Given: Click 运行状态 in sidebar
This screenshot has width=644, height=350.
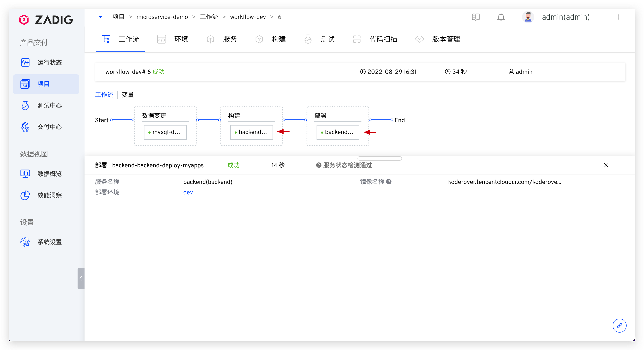Looking at the screenshot, I should click(x=49, y=62).
